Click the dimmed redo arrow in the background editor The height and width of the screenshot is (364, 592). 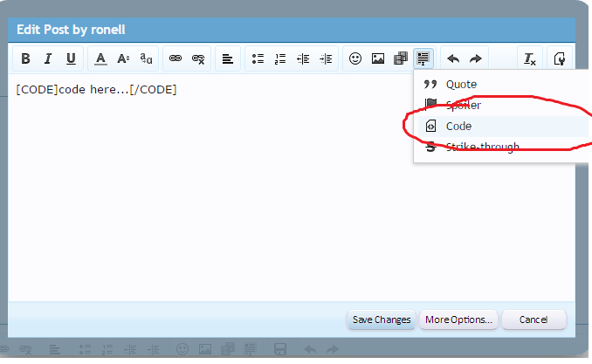[333, 349]
